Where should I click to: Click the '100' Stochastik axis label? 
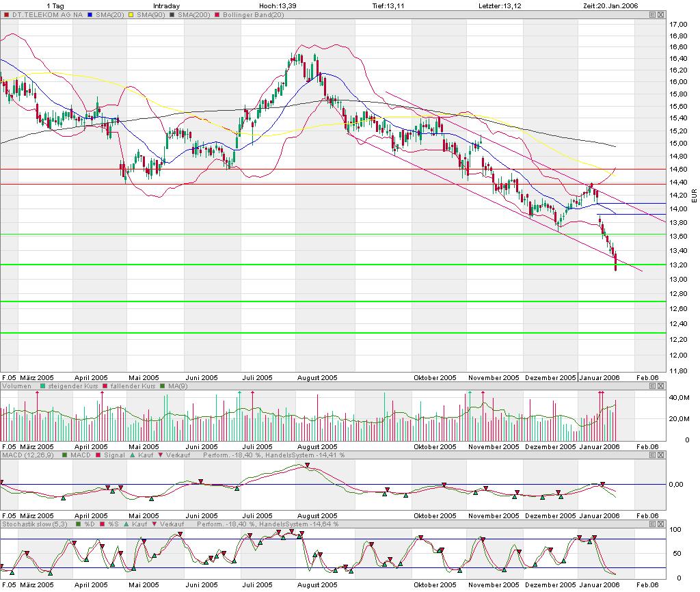[675, 530]
